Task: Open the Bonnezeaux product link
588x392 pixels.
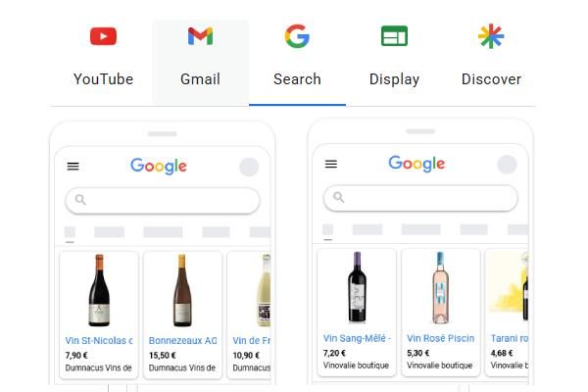Action: (182, 341)
